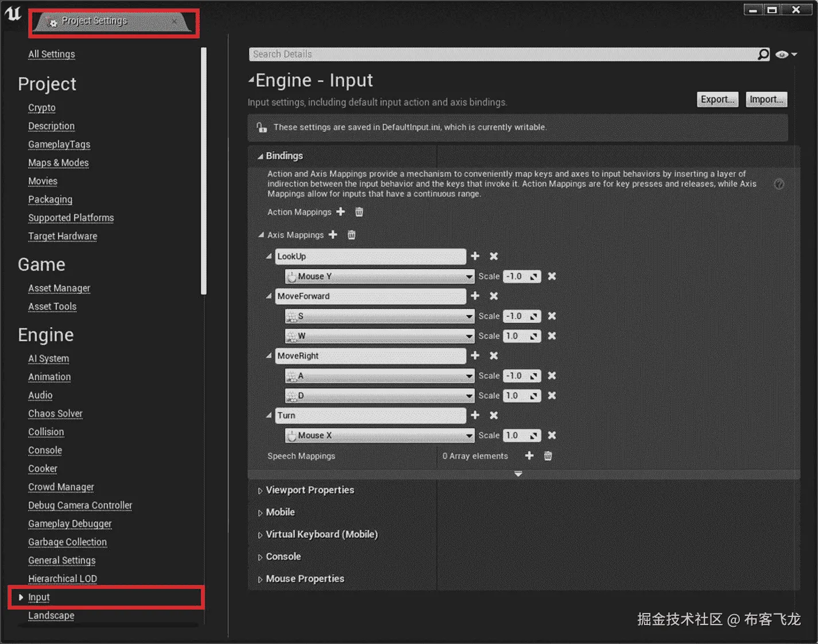Edit the Turn axis name field
The width and height of the screenshot is (818, 644).
[370, 415]
